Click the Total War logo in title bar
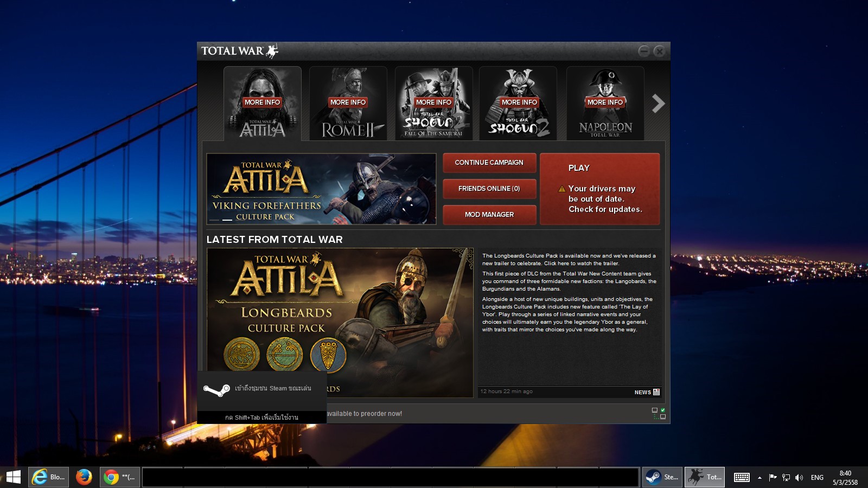The image size is (868, 488). coord(240,51)
